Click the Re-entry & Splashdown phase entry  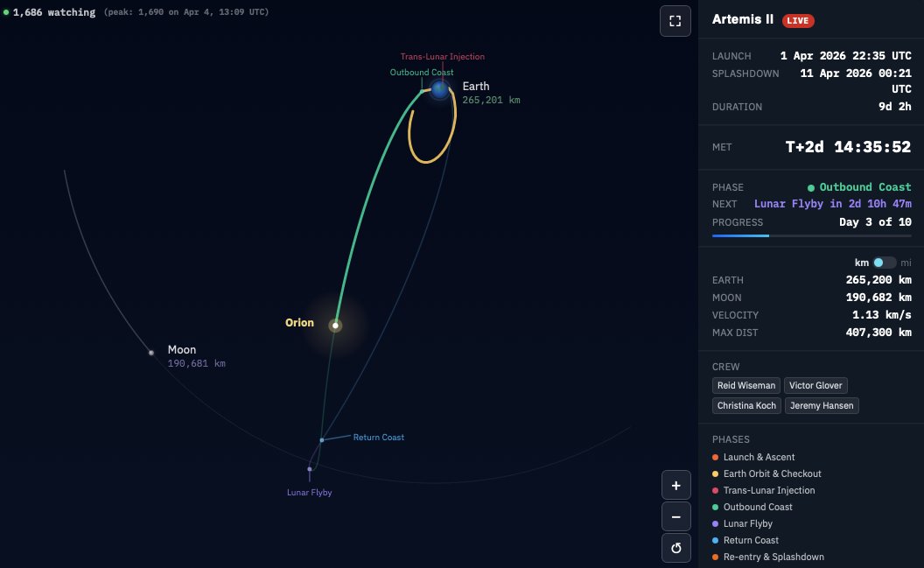point(768,557)
